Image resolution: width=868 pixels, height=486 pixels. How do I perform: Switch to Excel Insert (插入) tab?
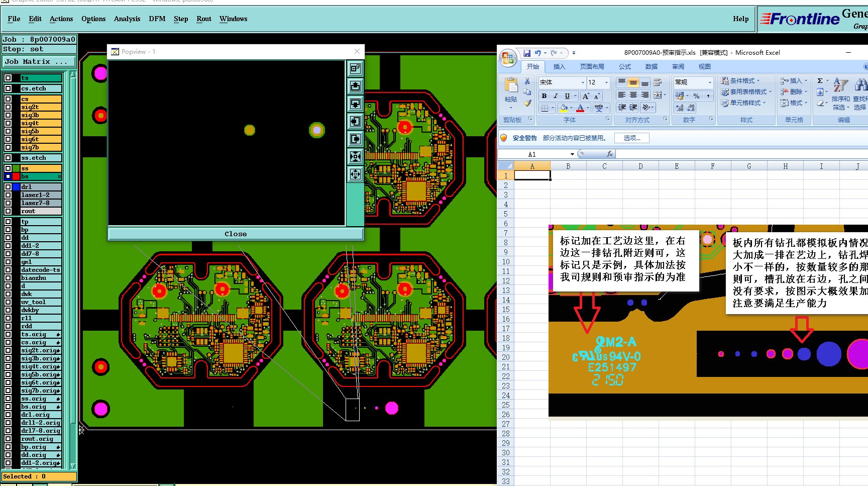coord(559,67)
